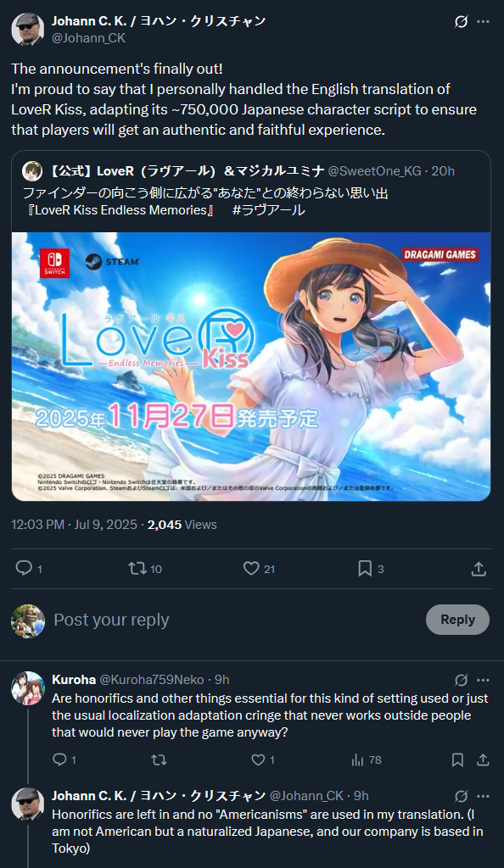Click the gray Reply button

point(457,620)
